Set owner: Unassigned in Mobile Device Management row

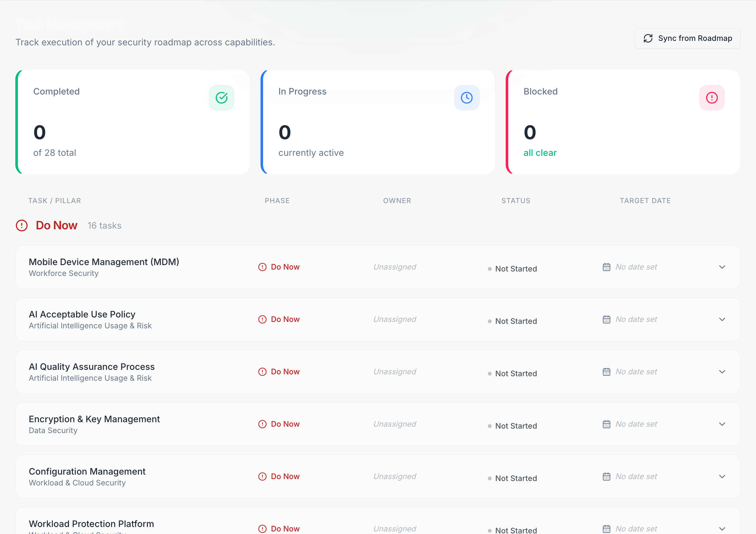click(395, 267)
